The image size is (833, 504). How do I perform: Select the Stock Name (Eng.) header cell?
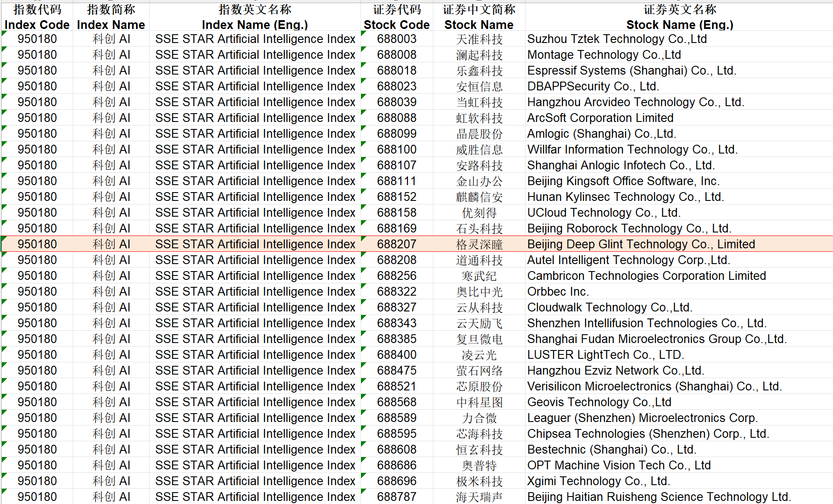[679, 17]
